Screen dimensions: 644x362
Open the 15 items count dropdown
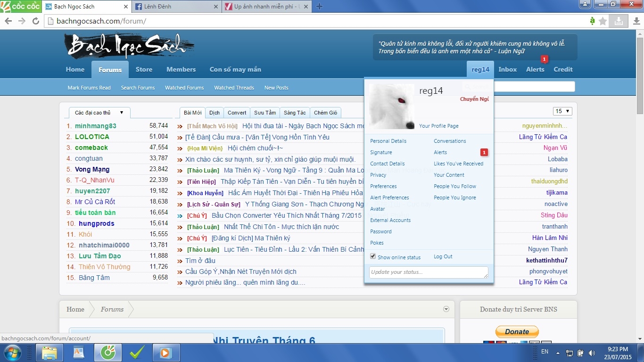point(562,111)
